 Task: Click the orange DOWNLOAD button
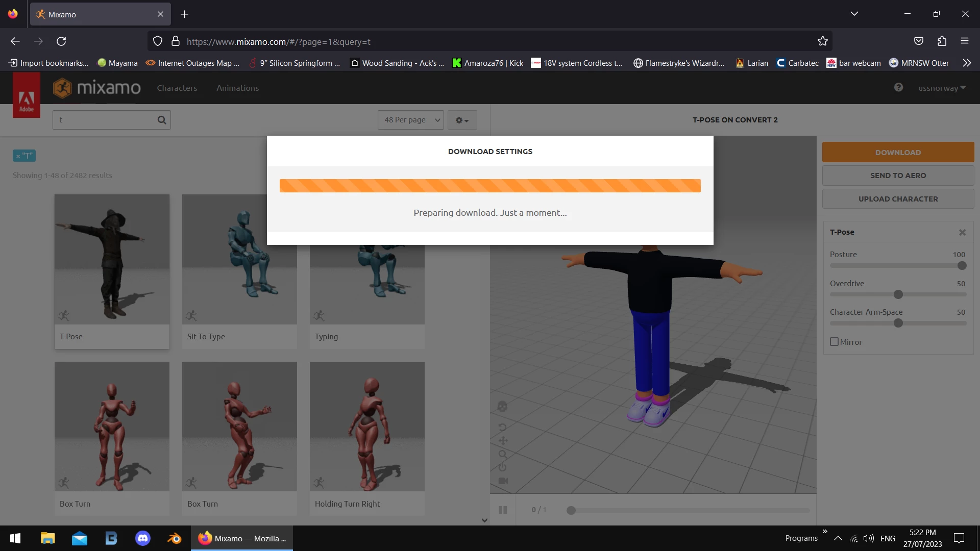click(x=898, y=152)
